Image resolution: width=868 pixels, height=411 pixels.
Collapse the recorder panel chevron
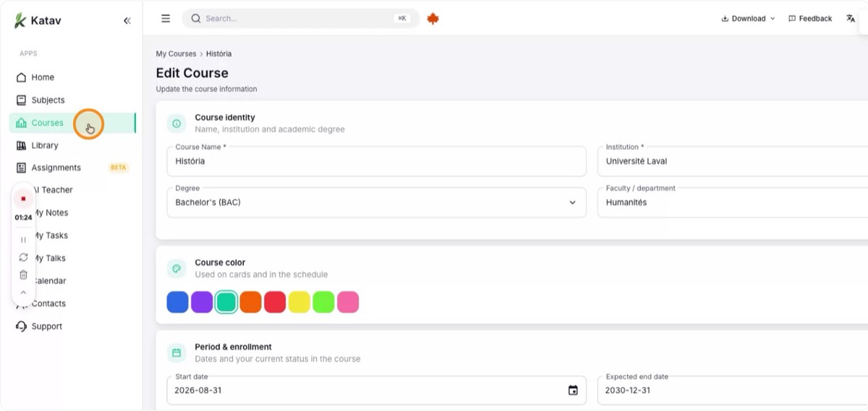(x=23, y=292)
